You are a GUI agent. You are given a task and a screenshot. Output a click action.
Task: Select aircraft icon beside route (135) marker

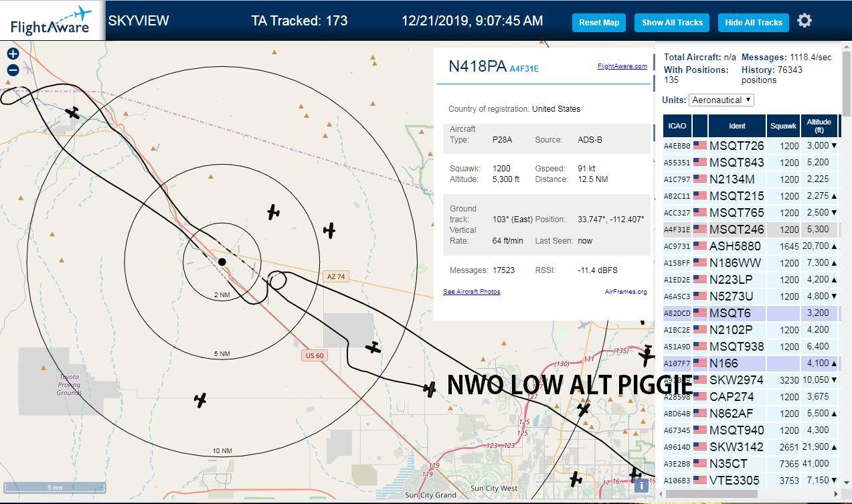[x=647, y=355]
